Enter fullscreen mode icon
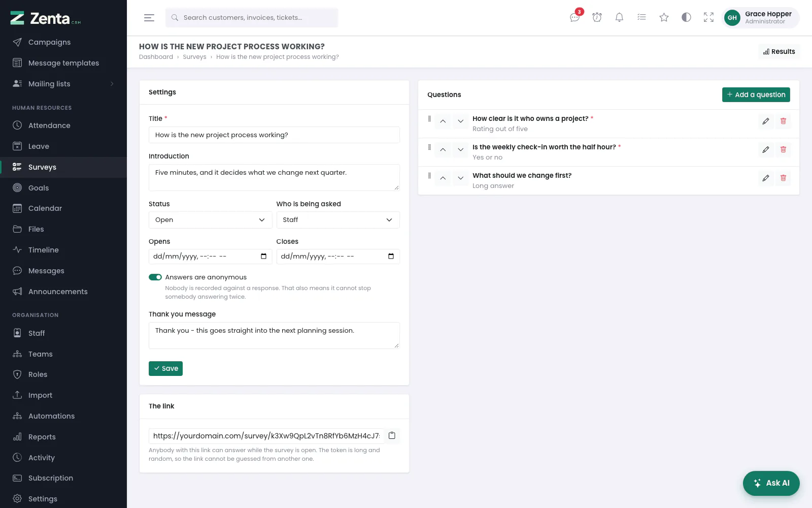 tap(708, 17)
